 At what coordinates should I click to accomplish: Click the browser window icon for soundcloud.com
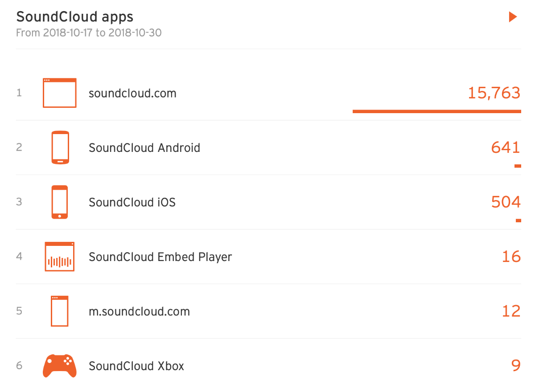(x=59, y=93)
